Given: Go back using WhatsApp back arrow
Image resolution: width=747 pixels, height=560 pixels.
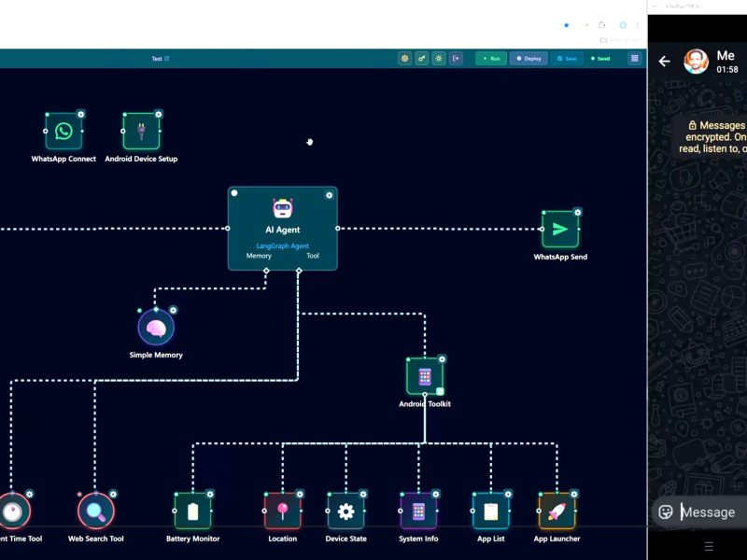Looking at the screenshot, I should coord(665,62).
